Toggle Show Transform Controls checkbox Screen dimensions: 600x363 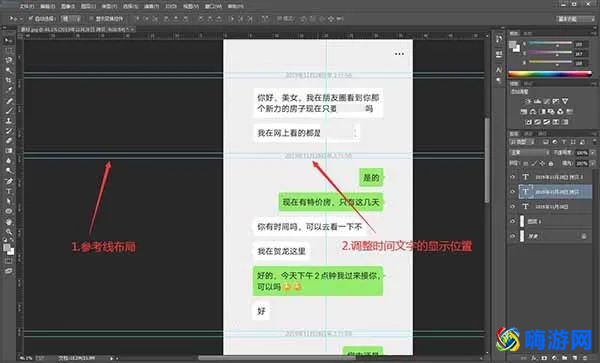pyautogui.click(x=91, y=18)
